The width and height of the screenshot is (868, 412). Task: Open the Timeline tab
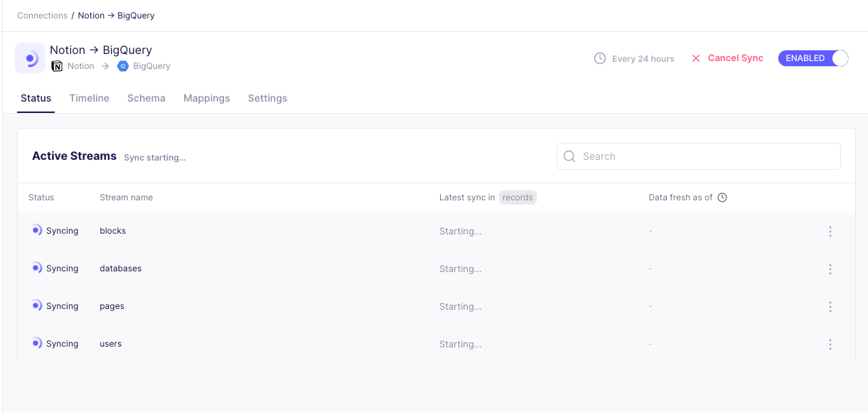tap(90, 98)
